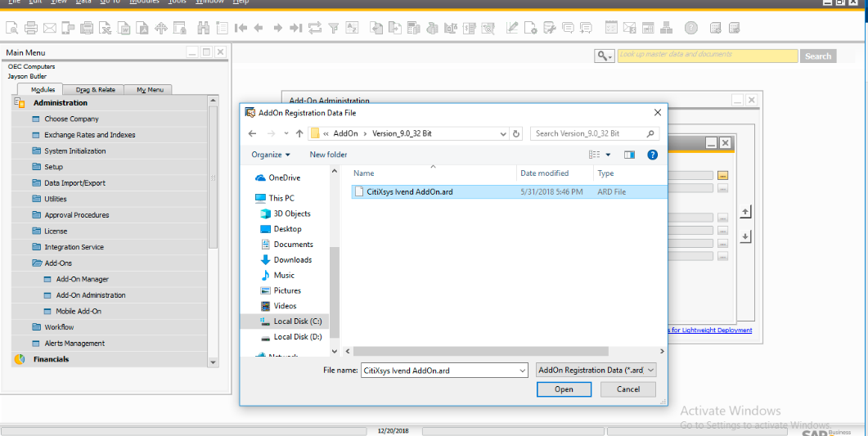Open Print Preview from the SAP toolbar
The image size is (868, 436).
[x=12, y=28]
